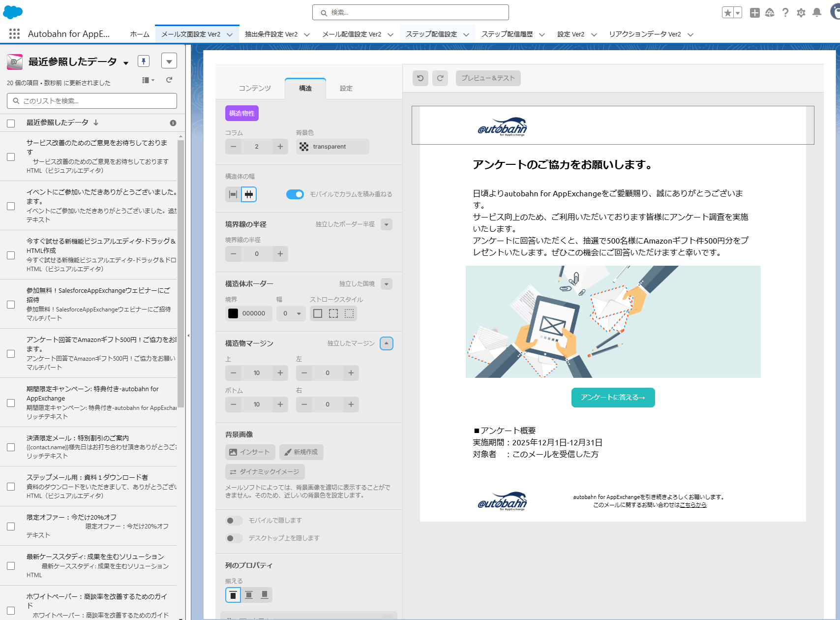
Task: Align column to bottom icon
Action: [265, 595]
